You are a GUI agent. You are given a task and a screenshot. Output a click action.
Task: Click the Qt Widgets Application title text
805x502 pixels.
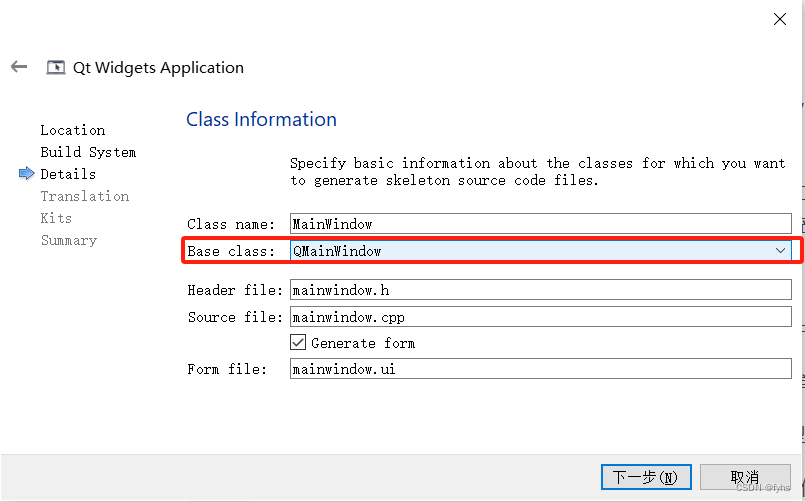pyautogui.click(x=158, y=68)
